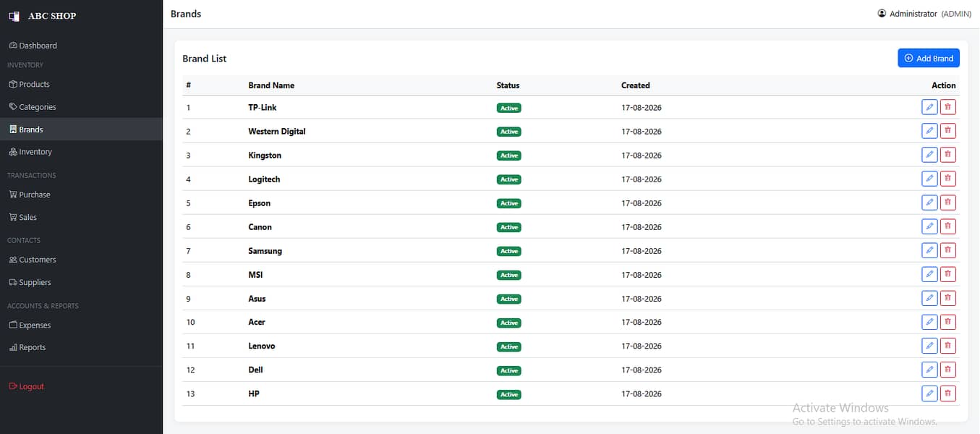Click the Created column header

(636, 85)
